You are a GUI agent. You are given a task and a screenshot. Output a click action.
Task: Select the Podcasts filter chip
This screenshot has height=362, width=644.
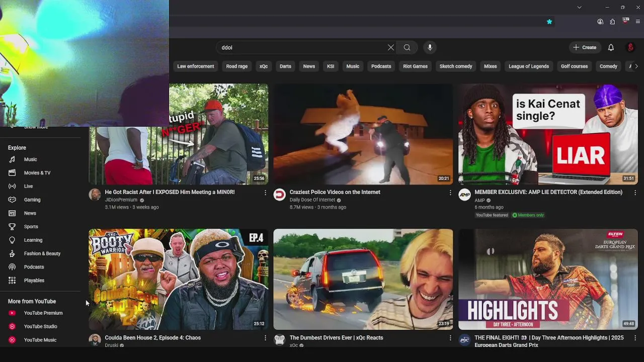381,66
